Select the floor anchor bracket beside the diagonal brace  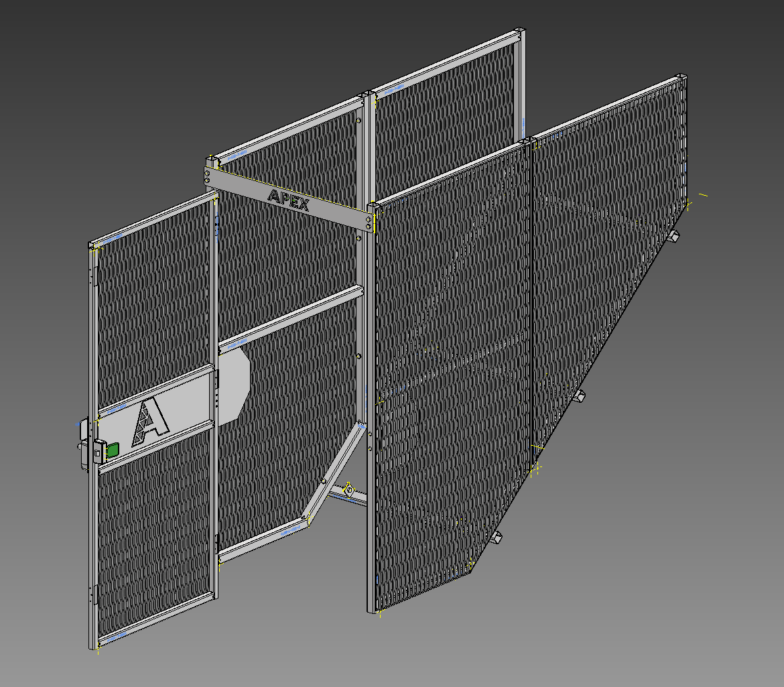350,491
